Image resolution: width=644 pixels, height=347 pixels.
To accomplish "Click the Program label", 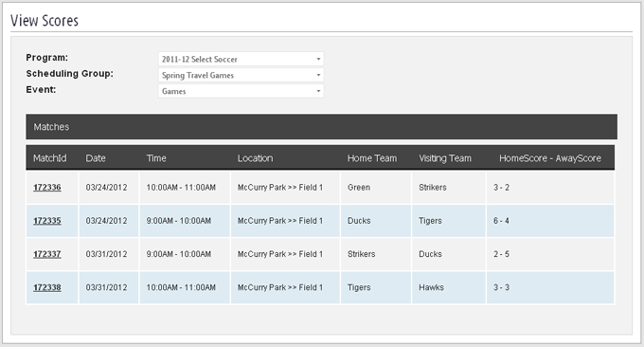I will coord(46,58).
